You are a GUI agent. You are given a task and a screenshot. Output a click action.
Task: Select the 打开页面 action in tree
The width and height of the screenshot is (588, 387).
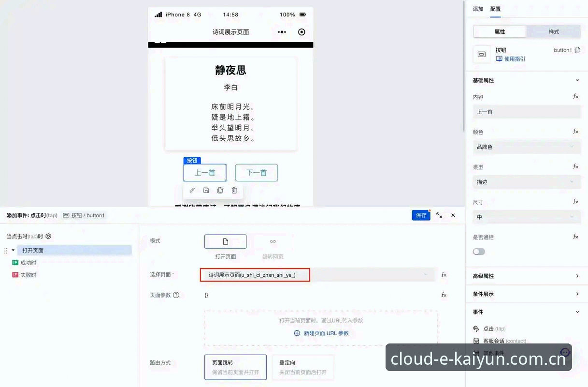click(x=74, y=251)
